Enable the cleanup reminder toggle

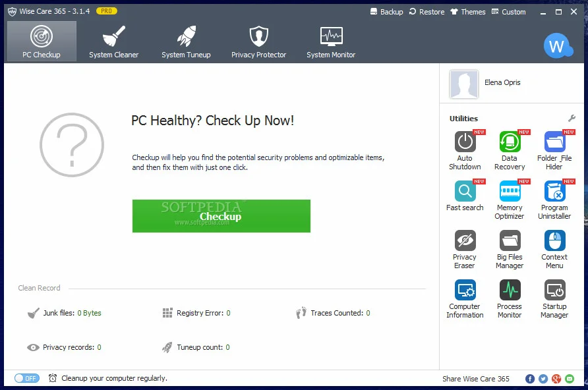pyautogui.click(x=26, y=378)
